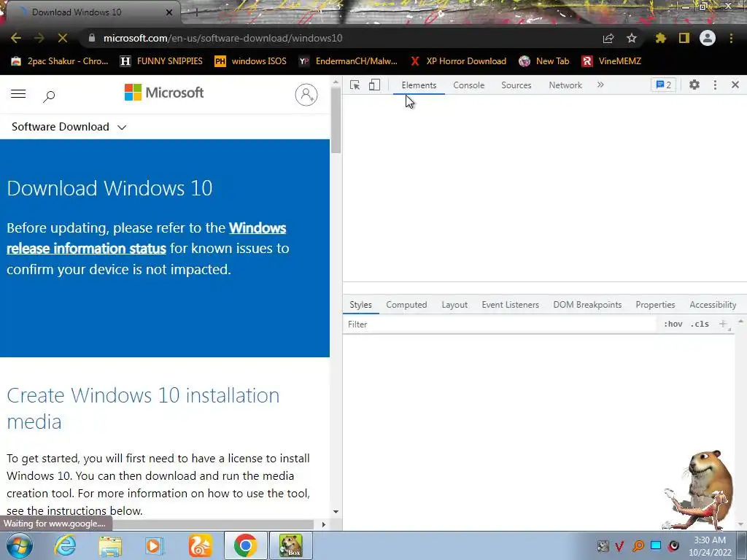This screenshot has width=747, height=560.
Task: Click the share page icon in address bar
Action: [608, 38]
